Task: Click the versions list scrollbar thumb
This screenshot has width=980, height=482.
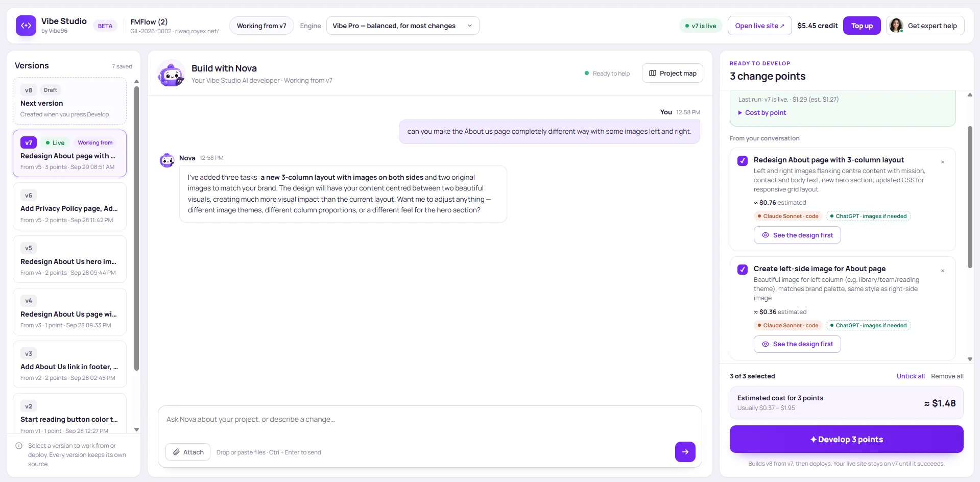Action: tap(136, 228)
